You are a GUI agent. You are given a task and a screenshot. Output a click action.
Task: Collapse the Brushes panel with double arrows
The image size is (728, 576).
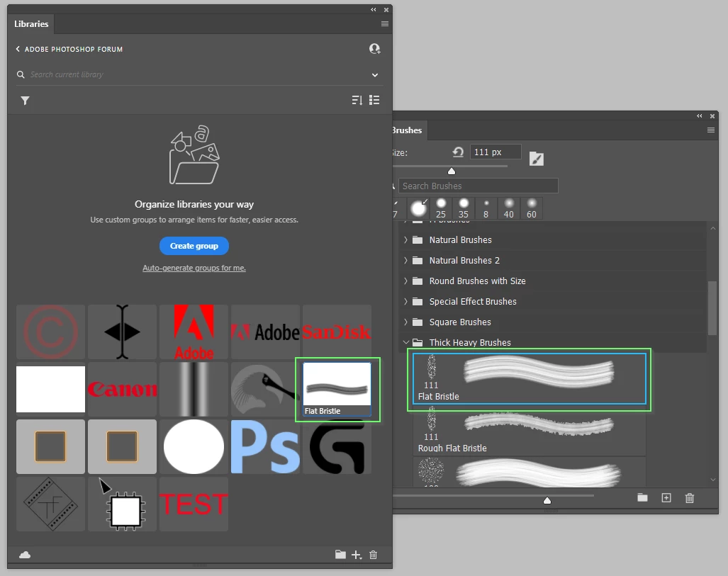[x=699, y=116]
